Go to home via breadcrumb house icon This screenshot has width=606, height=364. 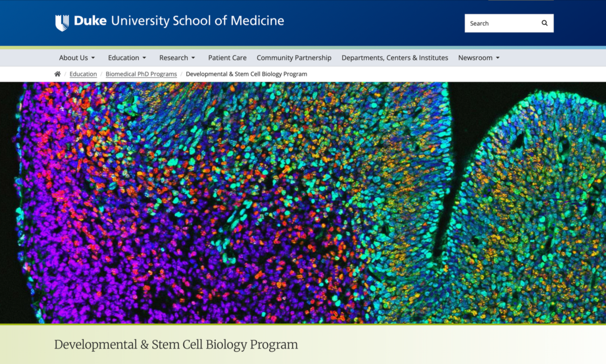(57, 74)
